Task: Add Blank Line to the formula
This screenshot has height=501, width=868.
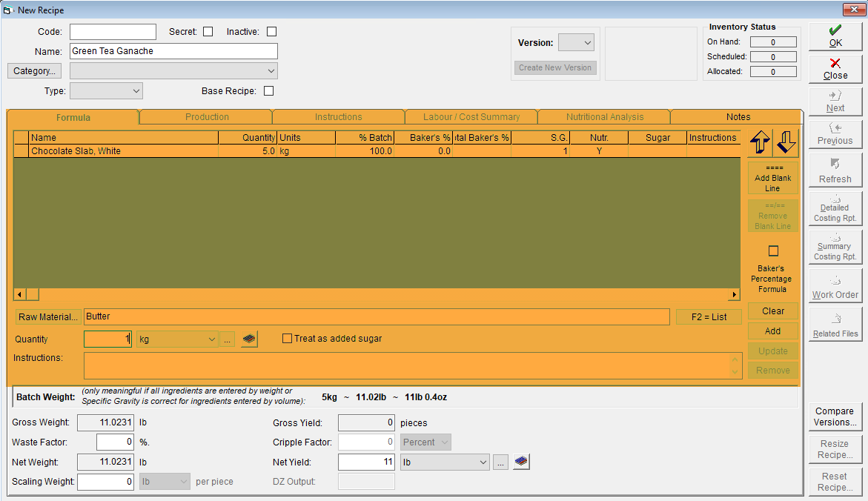Action: tap(773, 178)
